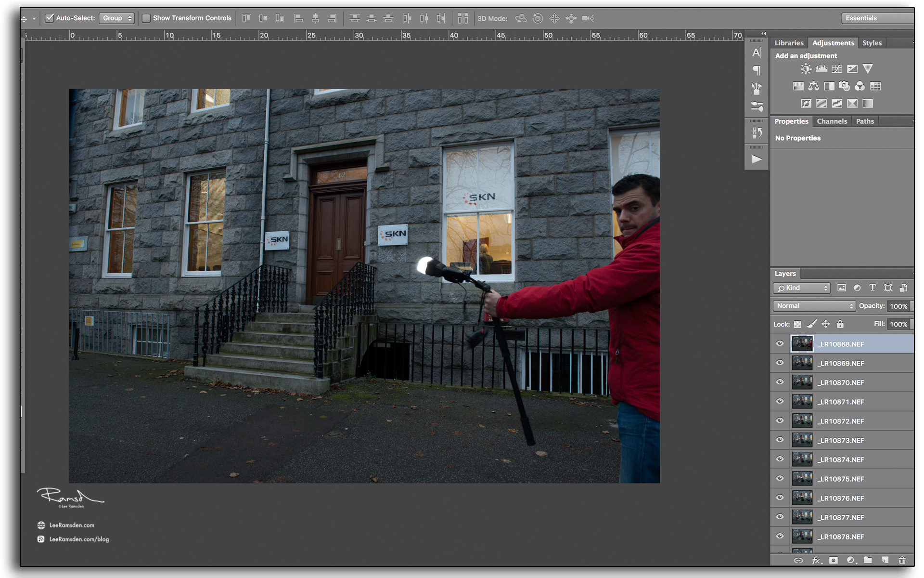Viewport: 924px width, 578px height.
Task: Click the Auto-Align Layers icon
Action: click(x=462, y=18)
